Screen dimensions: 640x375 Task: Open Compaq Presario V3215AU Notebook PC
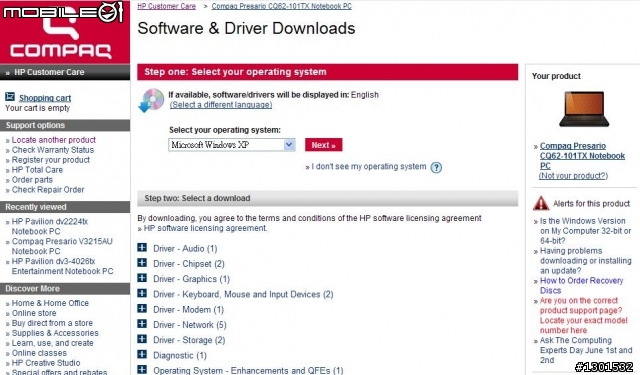[62, 246]
